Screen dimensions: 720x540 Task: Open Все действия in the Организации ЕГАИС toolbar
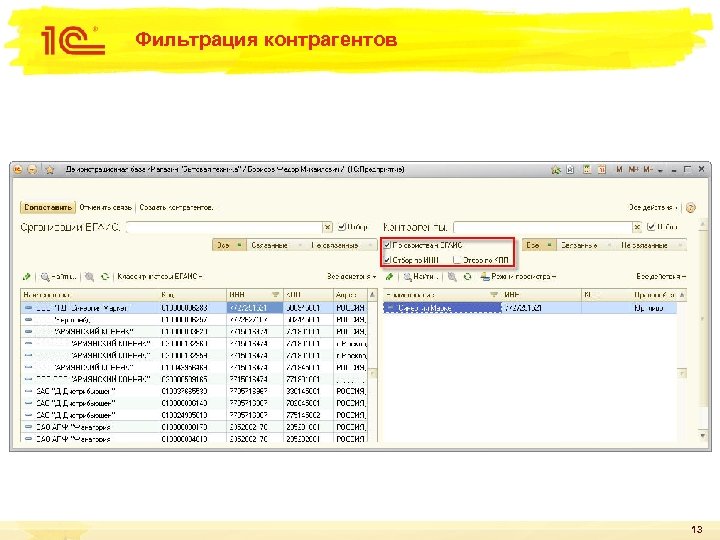352,276
